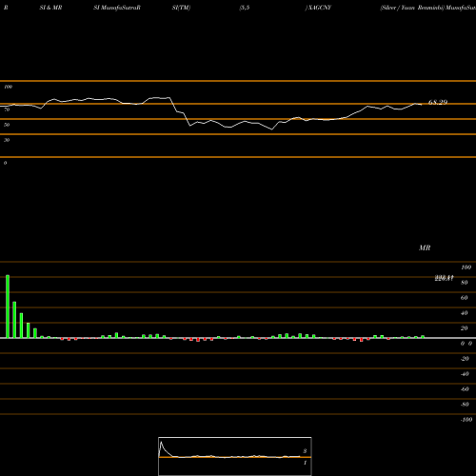Click the 'SI(TM)' header text

coord(181,8)
